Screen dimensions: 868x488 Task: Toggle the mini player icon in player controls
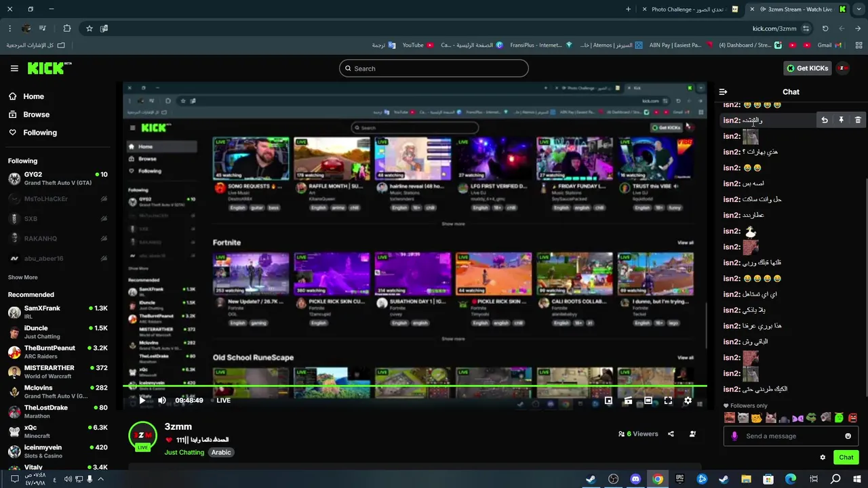pos(608,401)
